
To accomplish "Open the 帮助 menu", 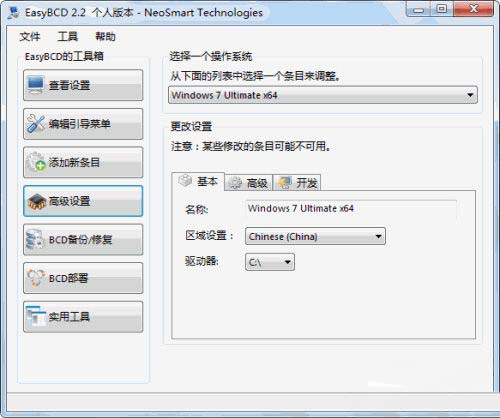I will pos(105,36).
